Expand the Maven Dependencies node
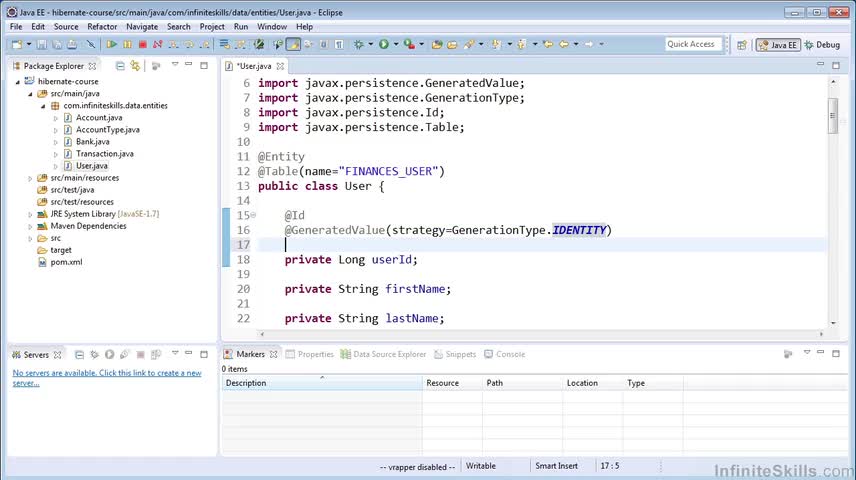 [31, 226]
